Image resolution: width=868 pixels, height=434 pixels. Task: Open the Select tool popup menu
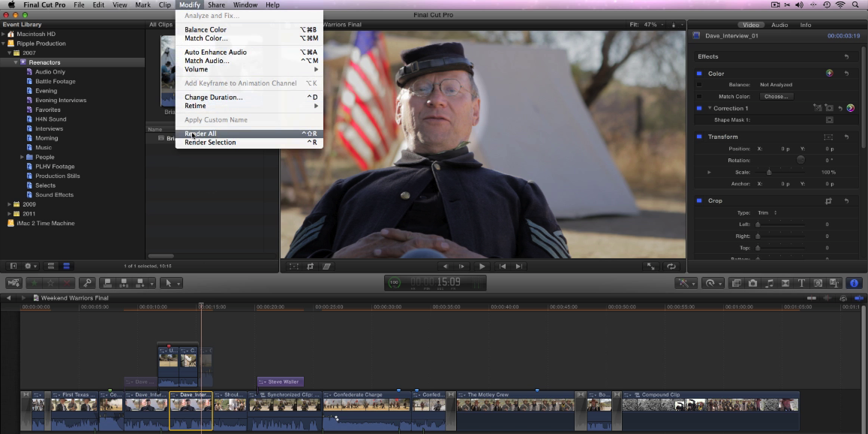[172, 282]
